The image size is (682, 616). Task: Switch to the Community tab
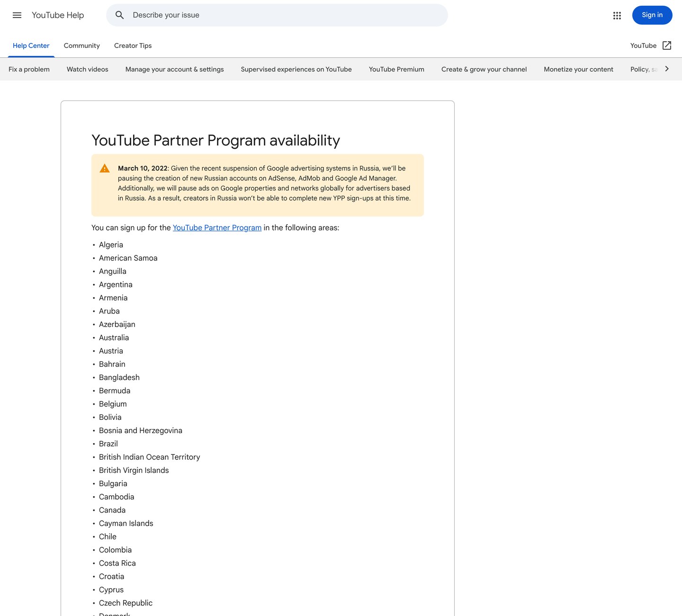[x=82, y=45]
